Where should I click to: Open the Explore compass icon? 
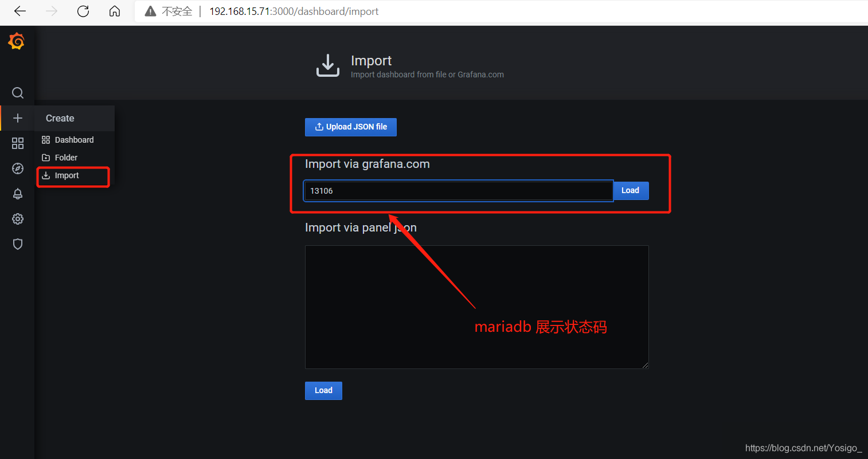pyautogui.click(x=18, y=168)
